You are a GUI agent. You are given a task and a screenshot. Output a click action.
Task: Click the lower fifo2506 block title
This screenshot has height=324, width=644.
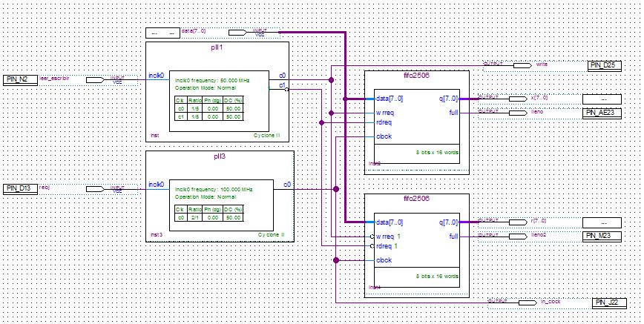coord(417,199)
